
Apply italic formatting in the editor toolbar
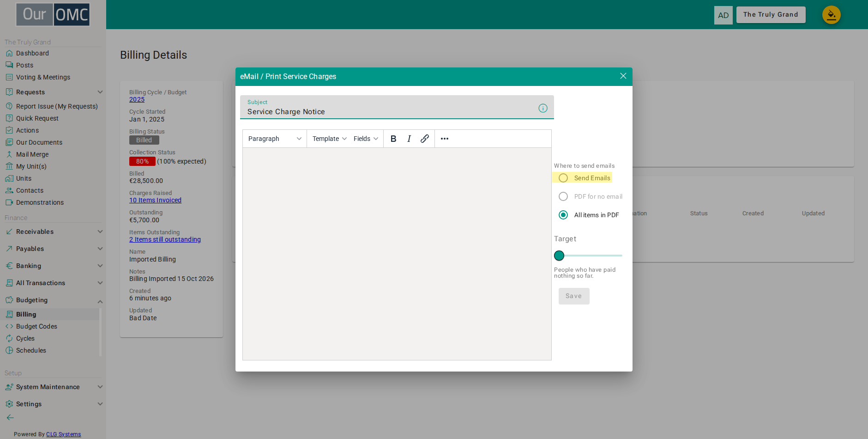point(409,139)
